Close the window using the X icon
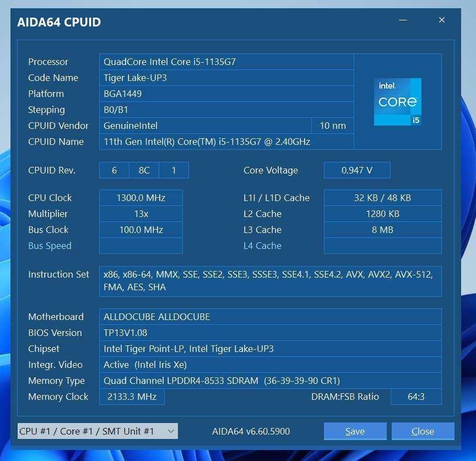Screen dimensions: 476x461 pyautogui.click(x=441, y=20)
